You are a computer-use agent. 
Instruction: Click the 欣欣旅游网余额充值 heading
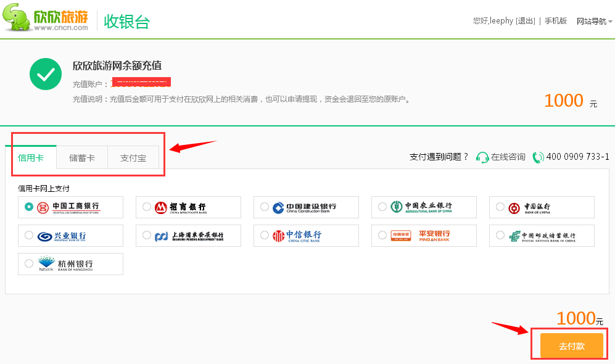click(117, 65)
